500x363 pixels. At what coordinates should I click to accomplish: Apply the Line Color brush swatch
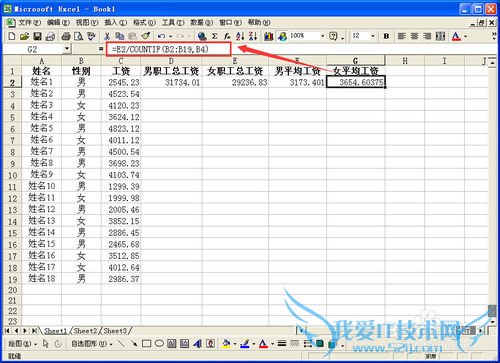tap(245, 343)
